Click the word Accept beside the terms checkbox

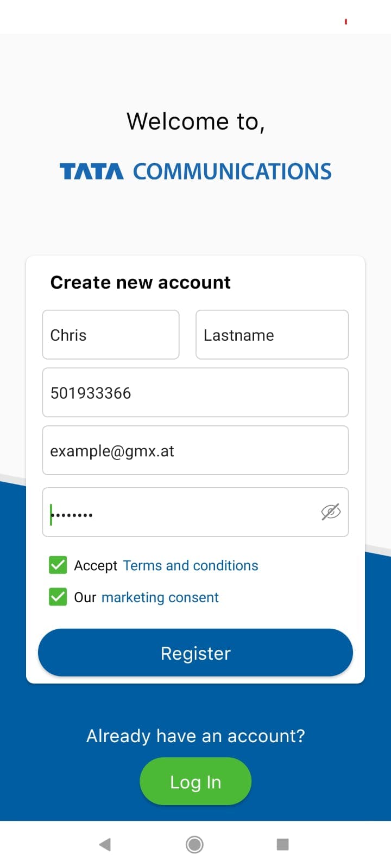[96, 565]
